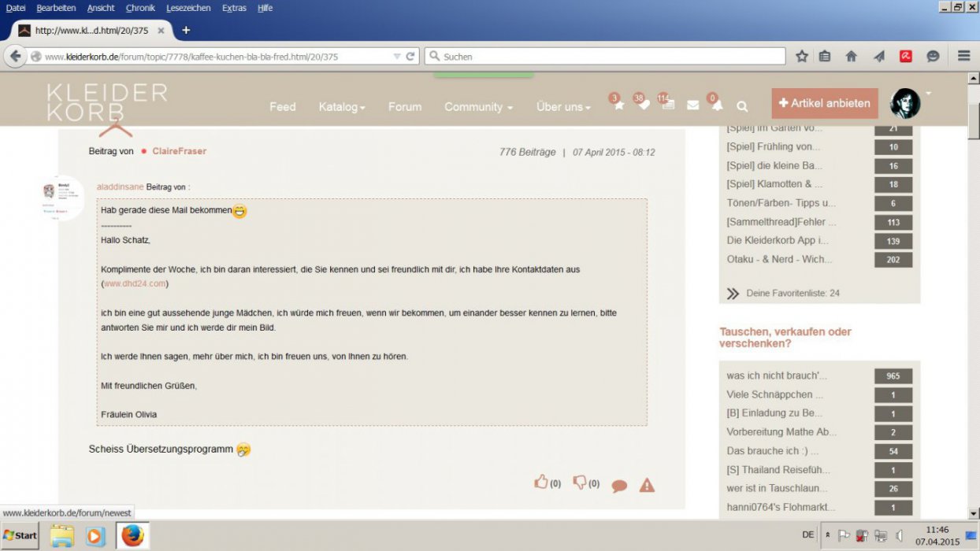Open Firefox from the Windows taskbar
This screenshot has width=980, height=551.
coord(132,535)
